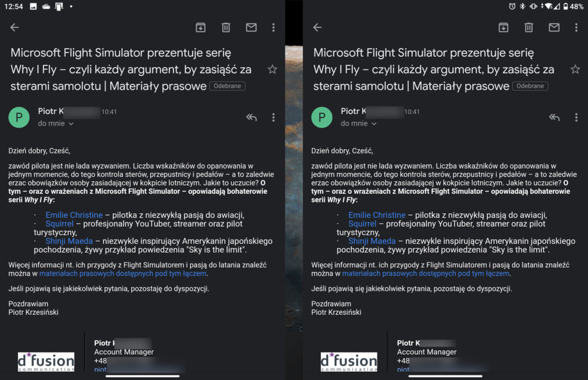Delete email using left pane trash icon
Viewport: 588px width, 380px height.
[226, 28]
